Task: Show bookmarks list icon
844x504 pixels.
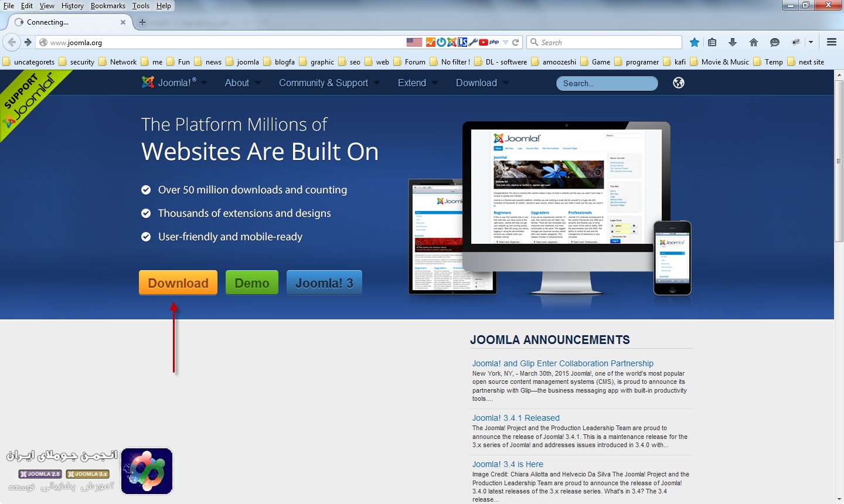Action: coord(712,42)
